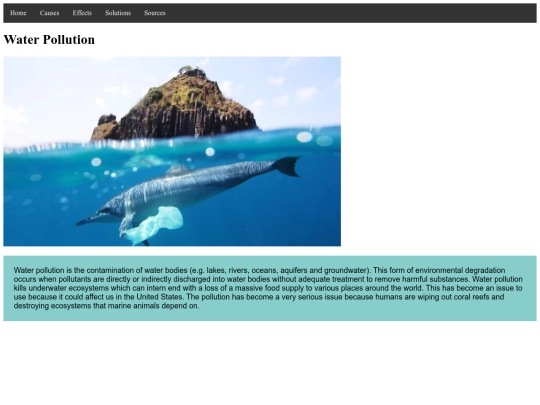The image size is (540, 405).
Task: Open the Sources nav link
Action: pyautogui.click(x=155, y=13)
